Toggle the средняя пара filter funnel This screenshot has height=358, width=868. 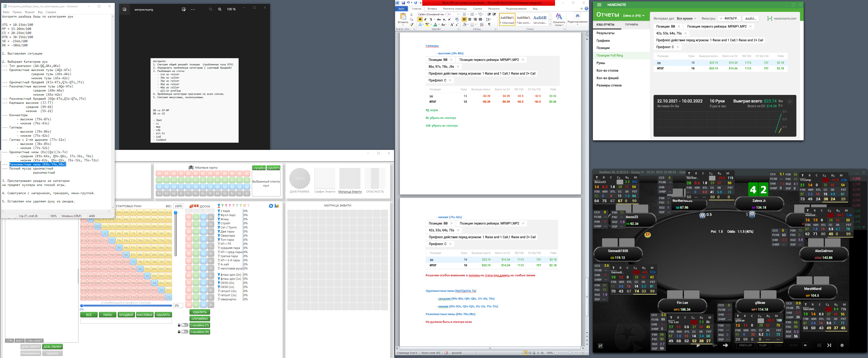coord(219,248)
